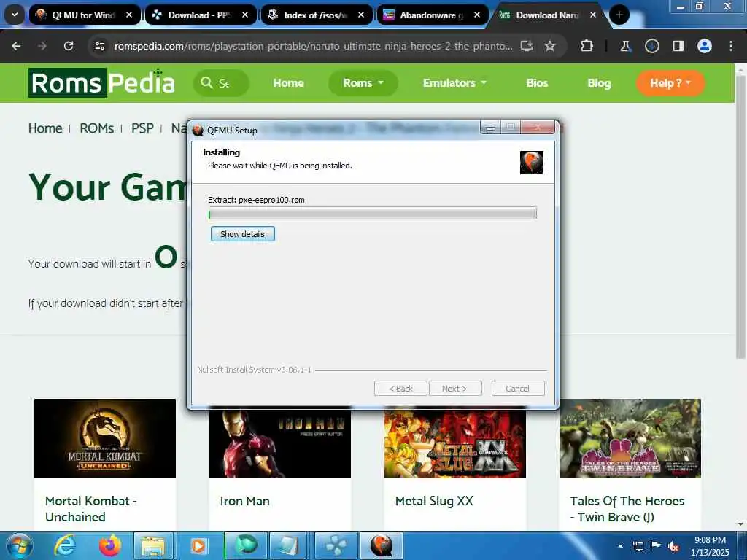Click the taskbar clock showing 9:08 PM
Screen dimensions: 747x560
coord(710,546)
